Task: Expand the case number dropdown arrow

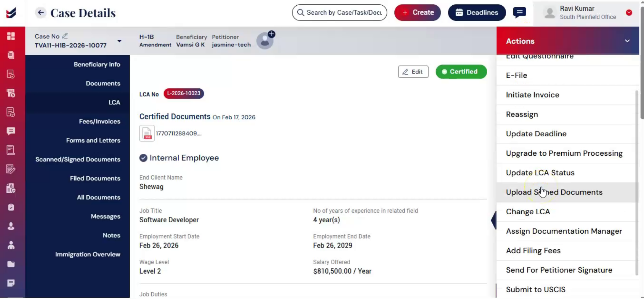Action: pyautogui.click(x=119, y=41)
